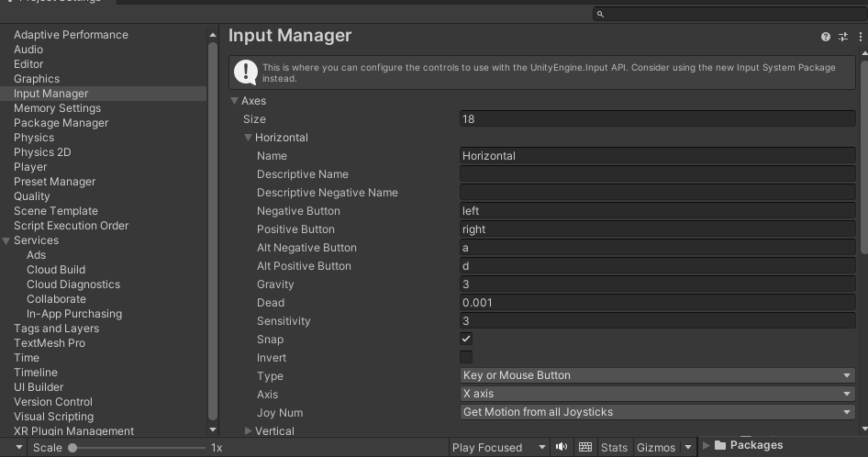Expand the Packages folder arrow
This screenshot has height=457, width=868.
707,445
